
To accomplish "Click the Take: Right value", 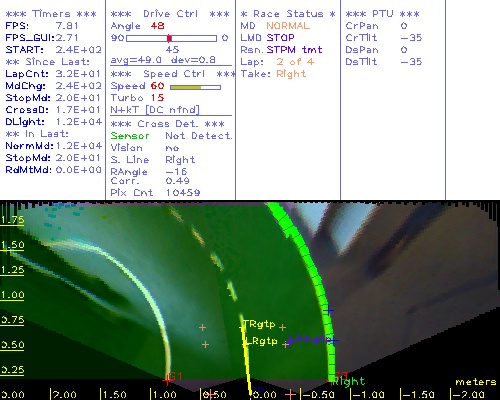I will pyautogui.click(x=291, y=74).
